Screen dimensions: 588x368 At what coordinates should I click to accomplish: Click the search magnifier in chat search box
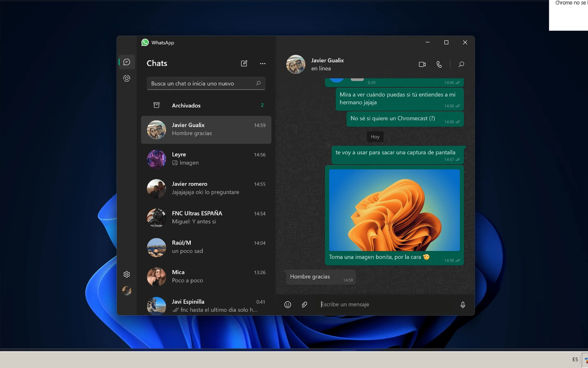click(x=258, y=83)
